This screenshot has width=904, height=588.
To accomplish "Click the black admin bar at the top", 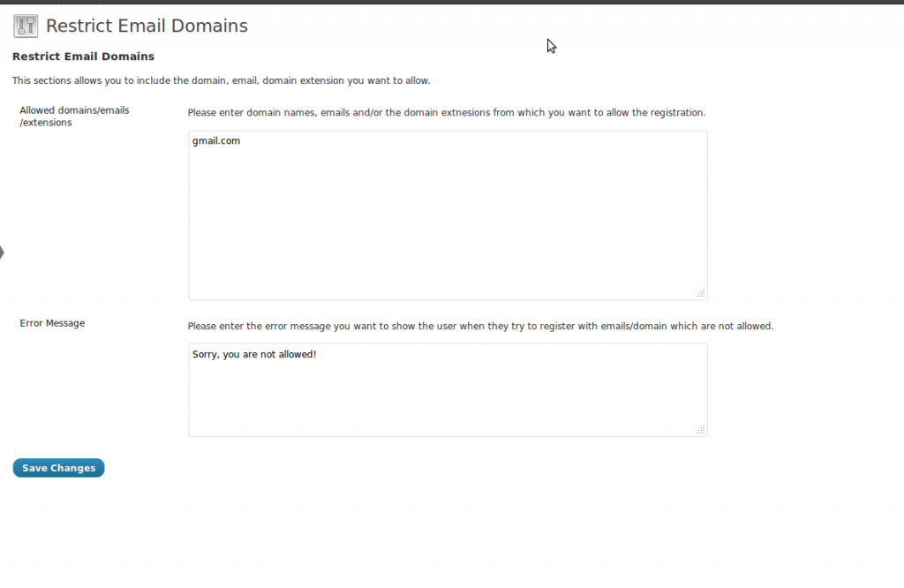I will pyautogui.click(x=452, y=3).
